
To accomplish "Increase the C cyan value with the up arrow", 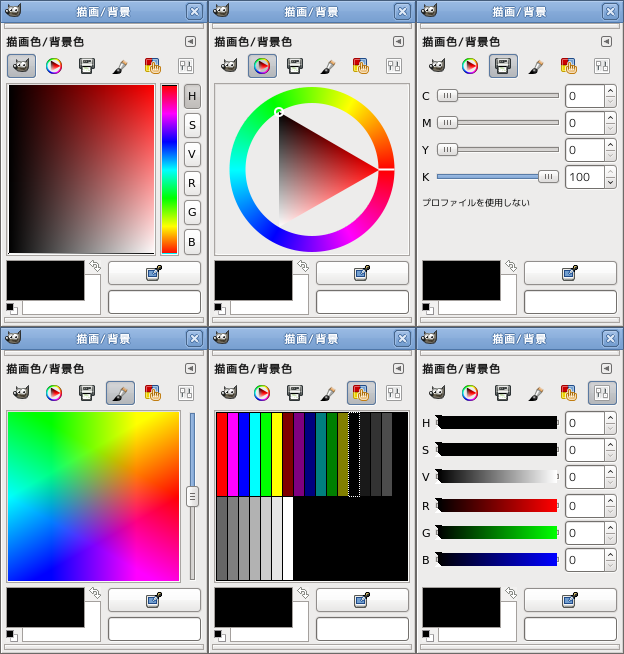I will coord(610,91).
